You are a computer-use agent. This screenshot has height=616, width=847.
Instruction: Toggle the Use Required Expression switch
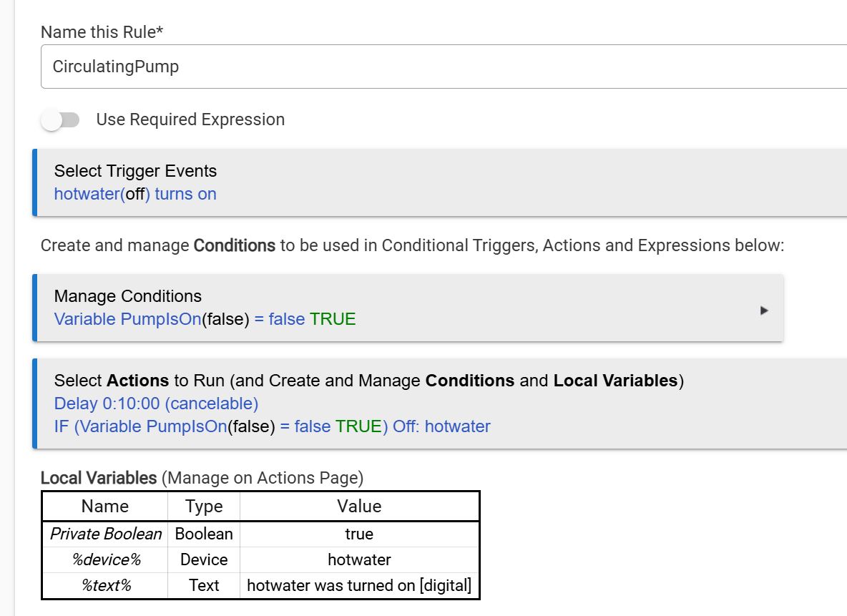(x=61, y=119)
